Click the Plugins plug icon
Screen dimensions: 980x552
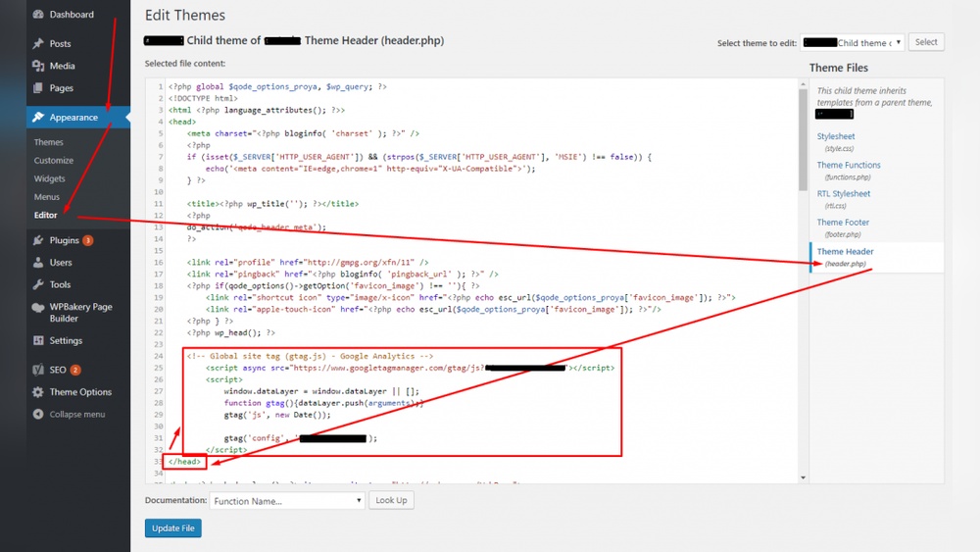pyautogui.click(x=38, y=240)
